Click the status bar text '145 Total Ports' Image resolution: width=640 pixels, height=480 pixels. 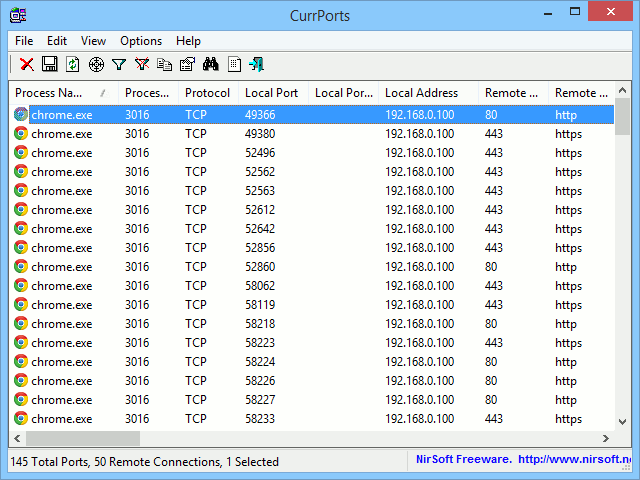tap(49, 462)
